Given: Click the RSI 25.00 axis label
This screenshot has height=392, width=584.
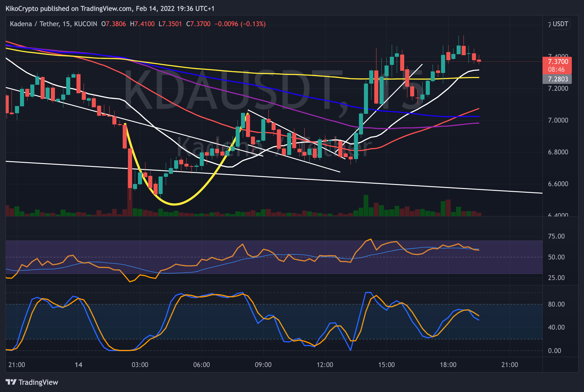Looking at the screenshot, I should pos(557,278).
